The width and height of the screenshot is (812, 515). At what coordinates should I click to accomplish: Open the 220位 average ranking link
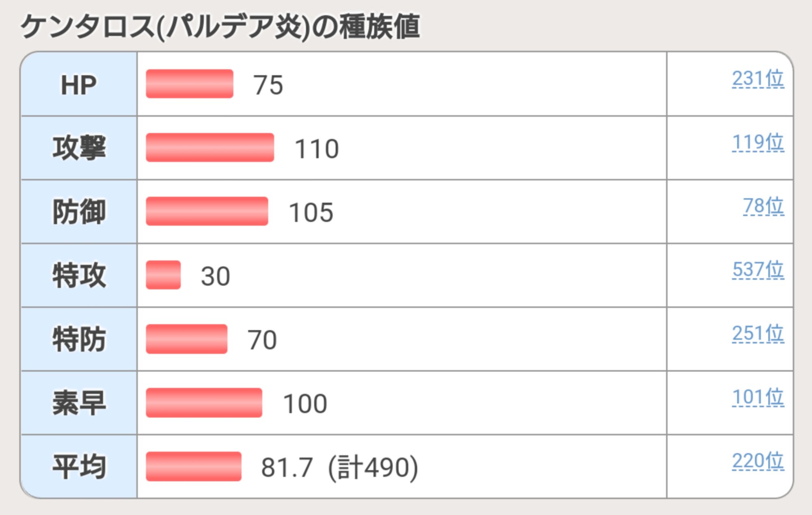(x=758, y=461)
